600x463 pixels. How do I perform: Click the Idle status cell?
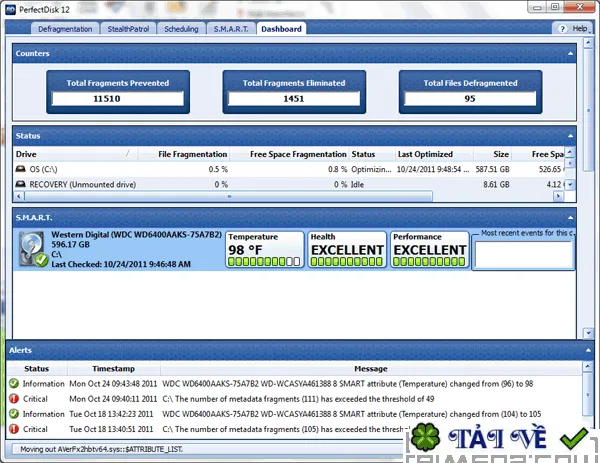(357, 184)
